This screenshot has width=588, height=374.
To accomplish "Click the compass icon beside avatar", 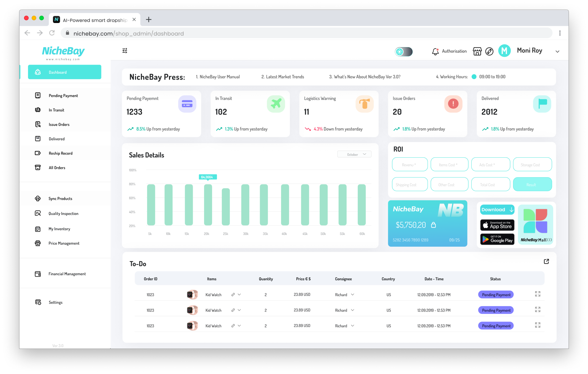I will (x=489, y=51).
